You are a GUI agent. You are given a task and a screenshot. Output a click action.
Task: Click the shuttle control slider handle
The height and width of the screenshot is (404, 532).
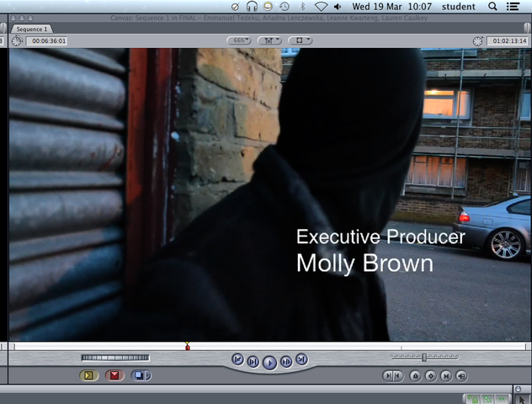pos(424,358)
